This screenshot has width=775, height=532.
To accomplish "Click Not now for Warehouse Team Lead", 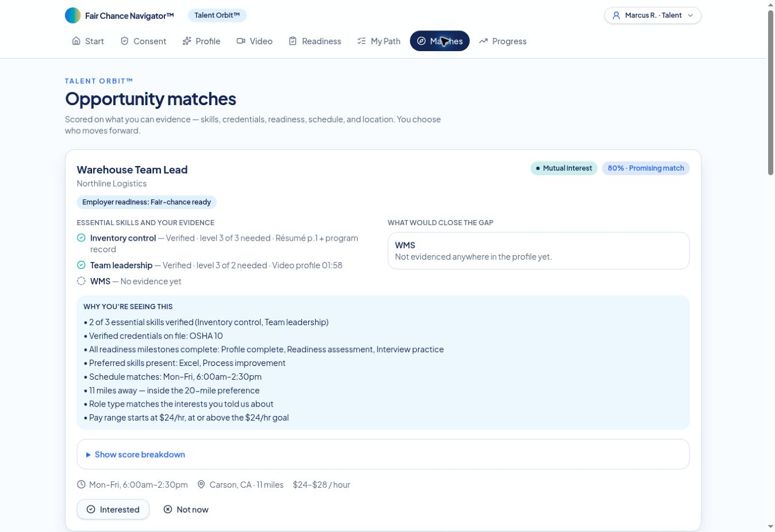I will coord(186,510).
